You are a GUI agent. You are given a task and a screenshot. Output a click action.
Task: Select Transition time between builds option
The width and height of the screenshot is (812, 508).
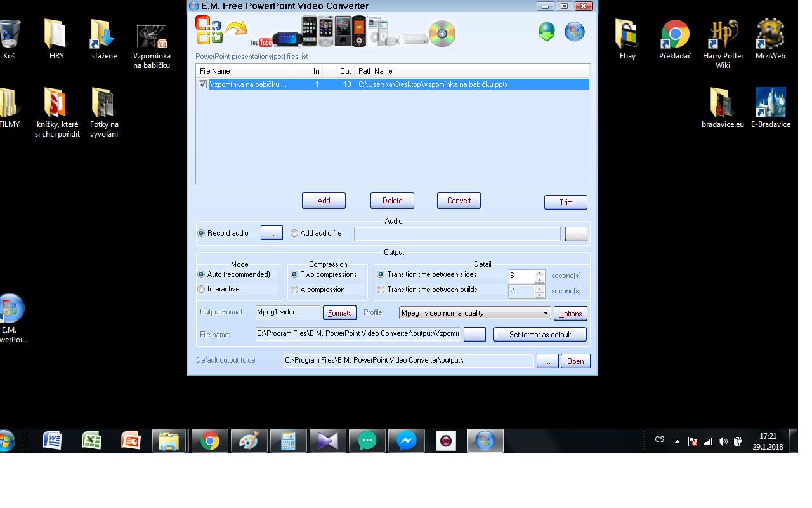[381, 290]
